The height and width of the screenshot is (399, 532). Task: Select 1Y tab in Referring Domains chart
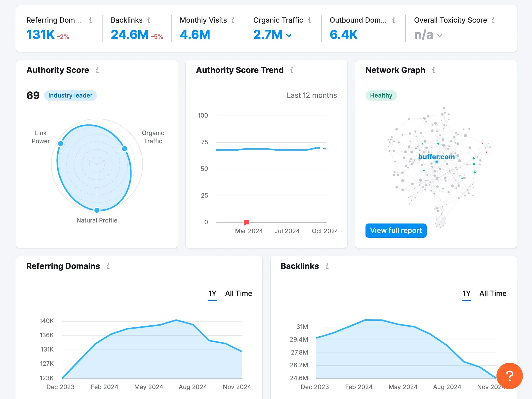[x=212, y=294]
